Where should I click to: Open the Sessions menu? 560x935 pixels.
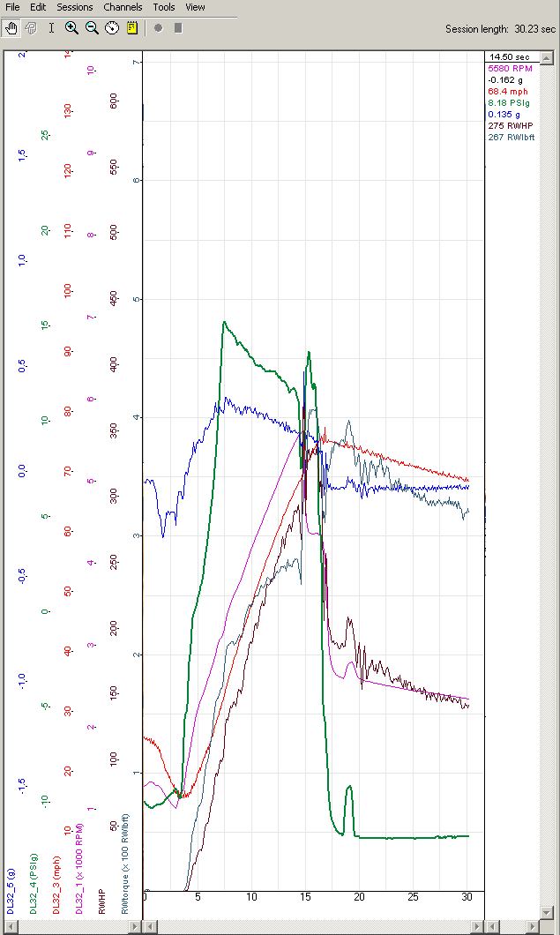75,7
